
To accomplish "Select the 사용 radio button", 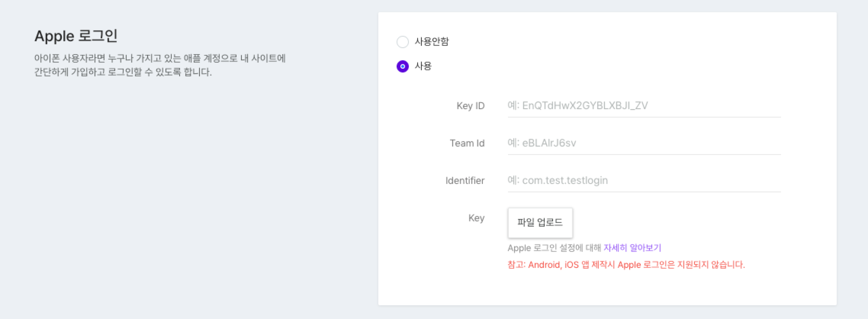I will 402,66.
